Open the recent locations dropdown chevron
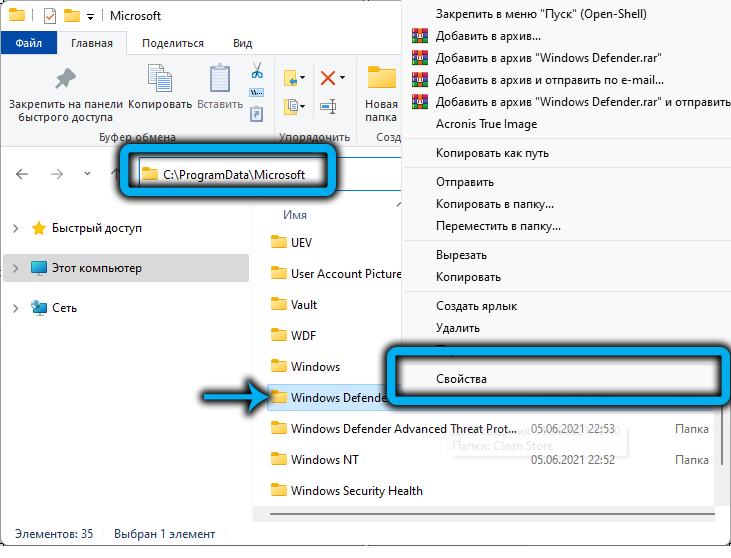The height and width of the screenshot is (558, 731). (x=88, y=174)
